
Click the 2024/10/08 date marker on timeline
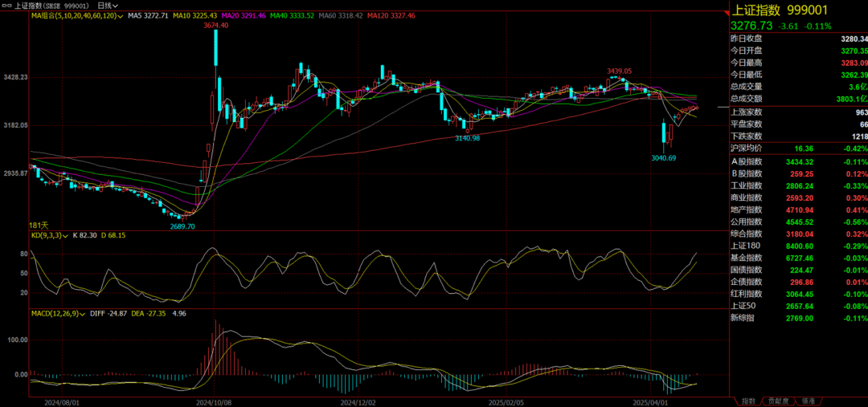[214, 402]
